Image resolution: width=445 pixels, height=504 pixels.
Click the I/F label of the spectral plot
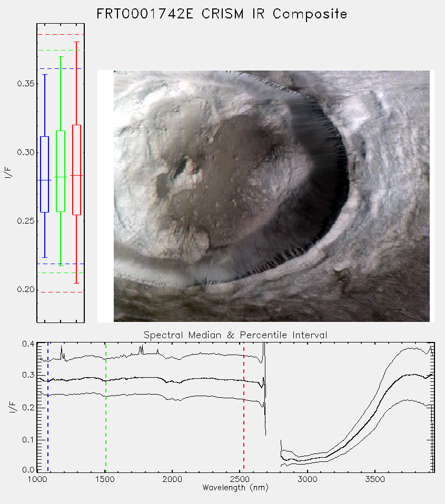[13, 407]
